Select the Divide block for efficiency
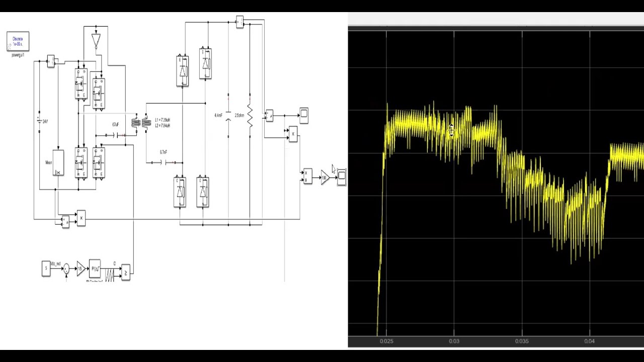Image resolution: width=644 pixels, height=362 pixels. tap(307, 176)
